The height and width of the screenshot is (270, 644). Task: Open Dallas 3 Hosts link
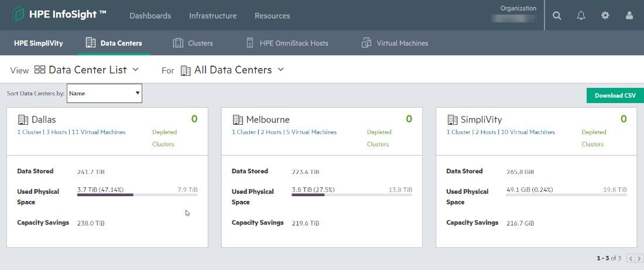[x=56, y=132]
